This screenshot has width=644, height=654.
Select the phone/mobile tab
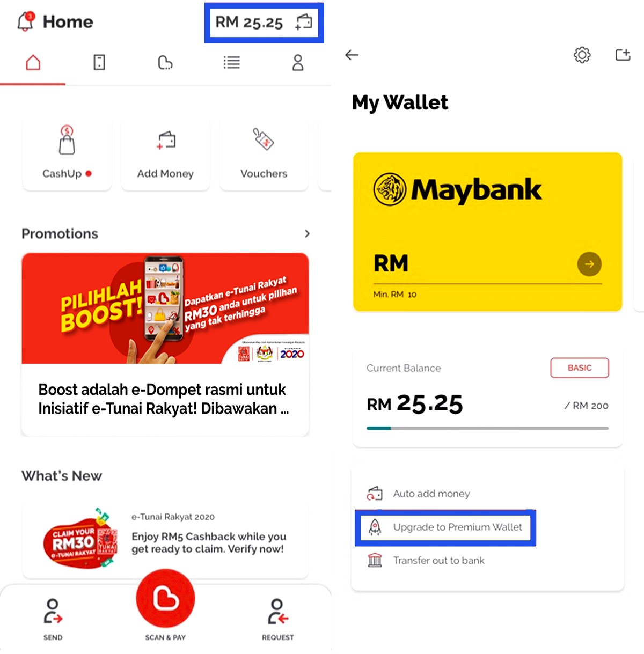(x=99, y=63)
